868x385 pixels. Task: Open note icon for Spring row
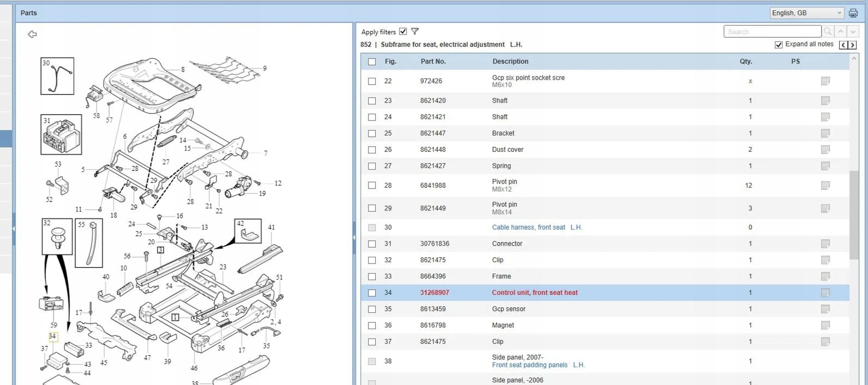825,166
